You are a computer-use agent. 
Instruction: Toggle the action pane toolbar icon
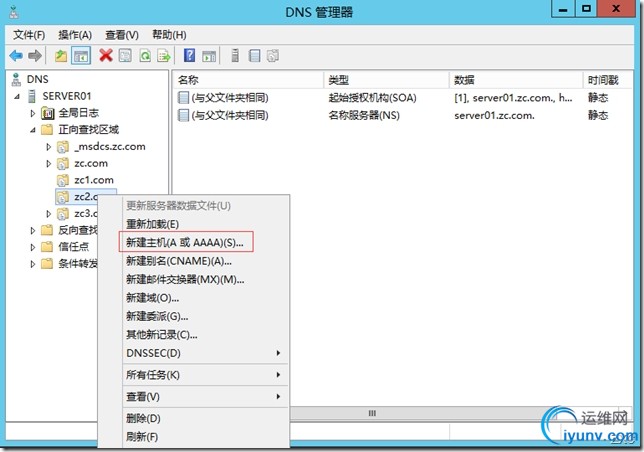[x=209, y=55]
